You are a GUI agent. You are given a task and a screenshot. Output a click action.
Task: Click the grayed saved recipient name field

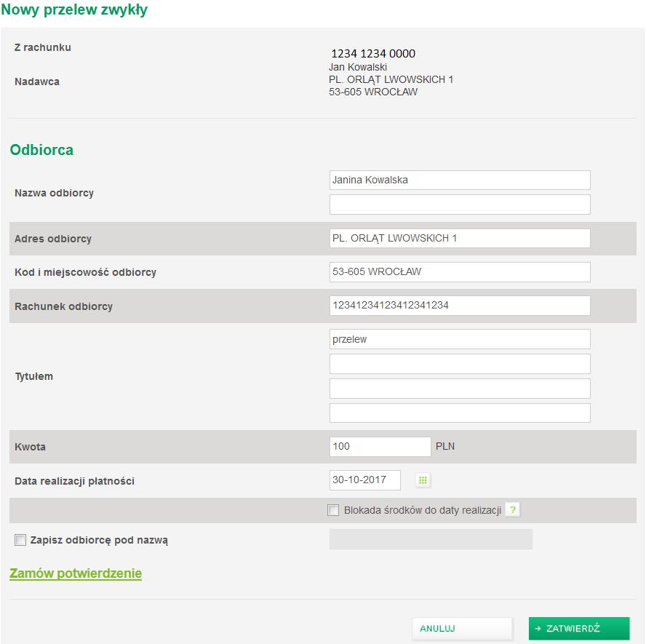[431, 539]
